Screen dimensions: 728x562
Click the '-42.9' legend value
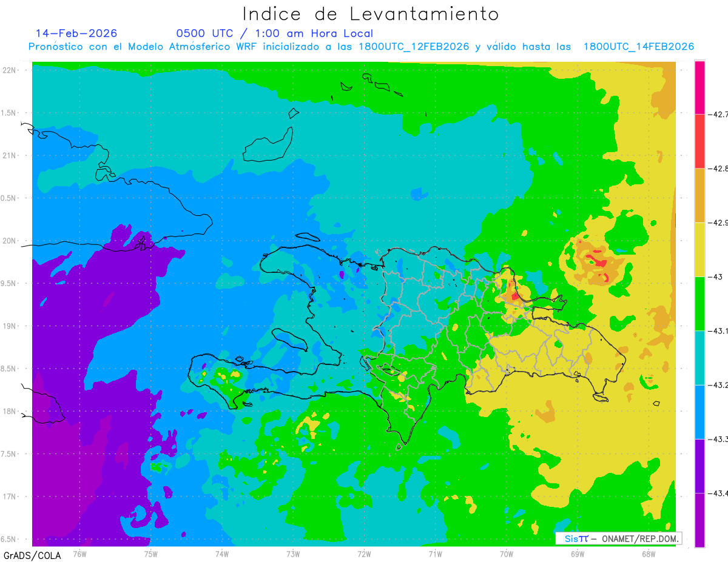(x=718, y=222)
